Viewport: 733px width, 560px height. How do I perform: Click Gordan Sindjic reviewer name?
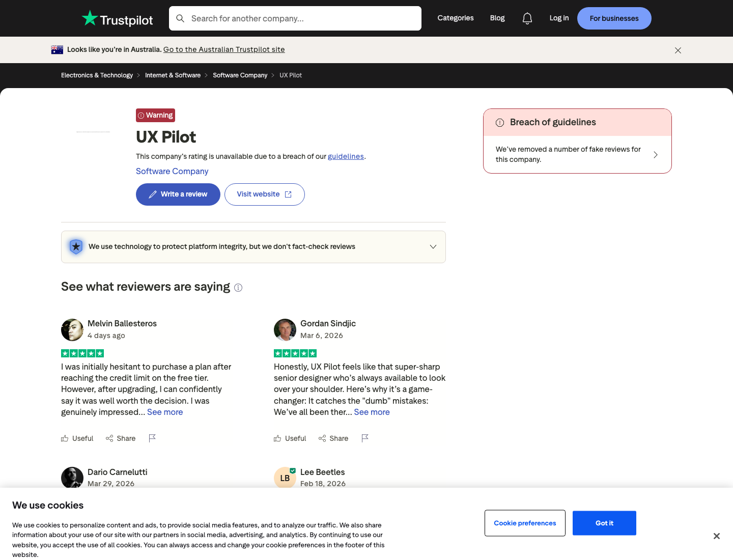pos(328,324)
